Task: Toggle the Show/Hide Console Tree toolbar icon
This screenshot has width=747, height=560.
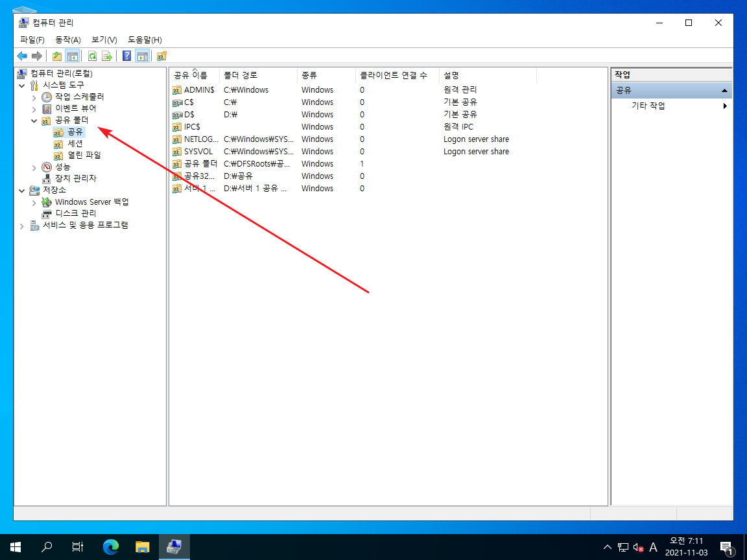Action: pos(73,56)
